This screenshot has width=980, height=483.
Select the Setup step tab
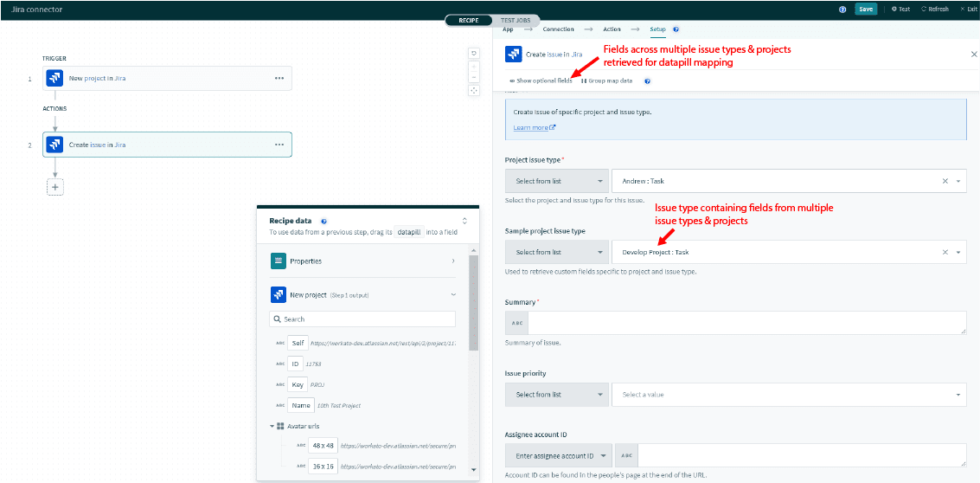pyautogui.click(x=658, y=29)
